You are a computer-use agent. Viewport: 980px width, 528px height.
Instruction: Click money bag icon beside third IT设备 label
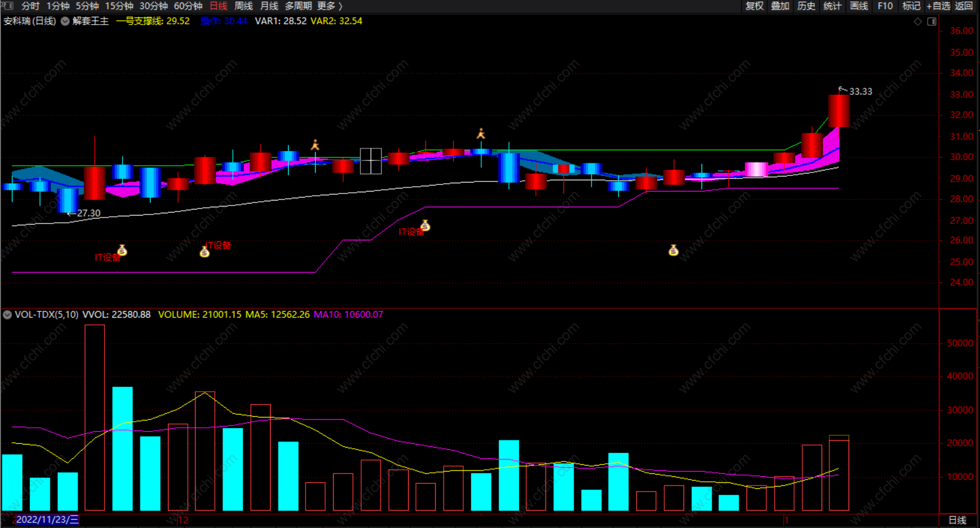pos(425,225)
